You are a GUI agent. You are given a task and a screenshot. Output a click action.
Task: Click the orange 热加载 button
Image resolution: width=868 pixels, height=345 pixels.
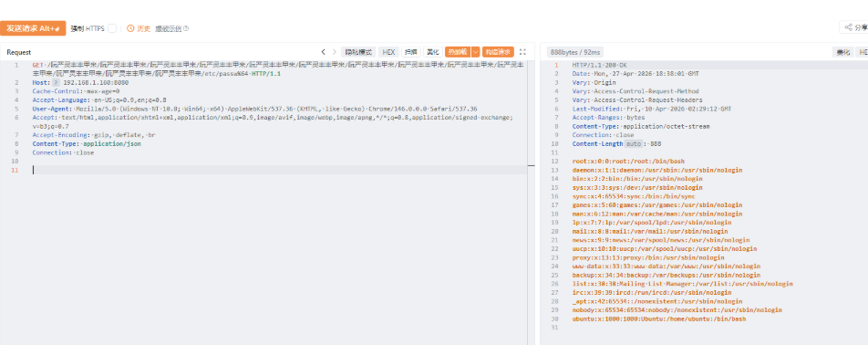tap(458, 52)
